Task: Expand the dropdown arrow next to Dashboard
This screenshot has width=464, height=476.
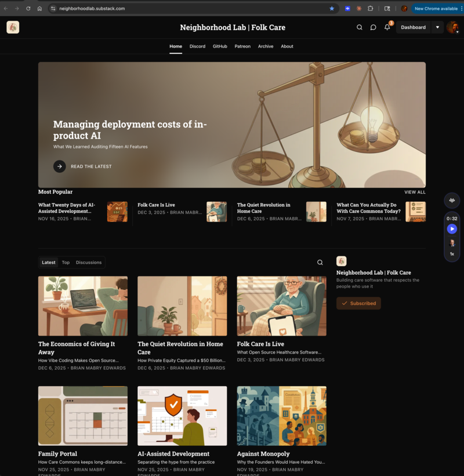Action: [x=437, y=27]
